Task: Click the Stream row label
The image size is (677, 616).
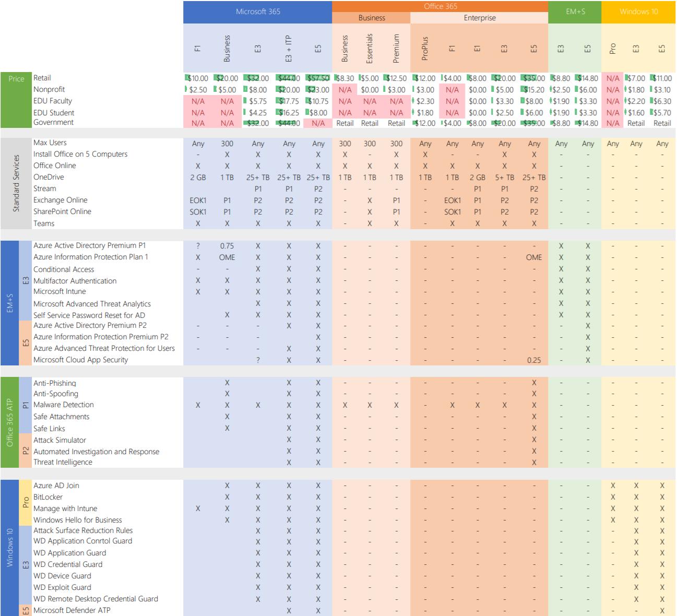Action: pyautogui.click(x=45, y=188)
